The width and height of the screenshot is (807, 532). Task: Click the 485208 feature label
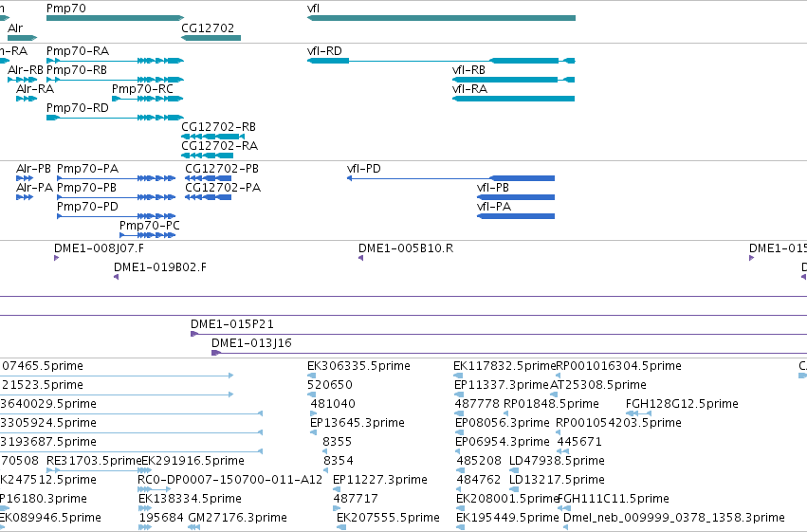click(479, 462)
